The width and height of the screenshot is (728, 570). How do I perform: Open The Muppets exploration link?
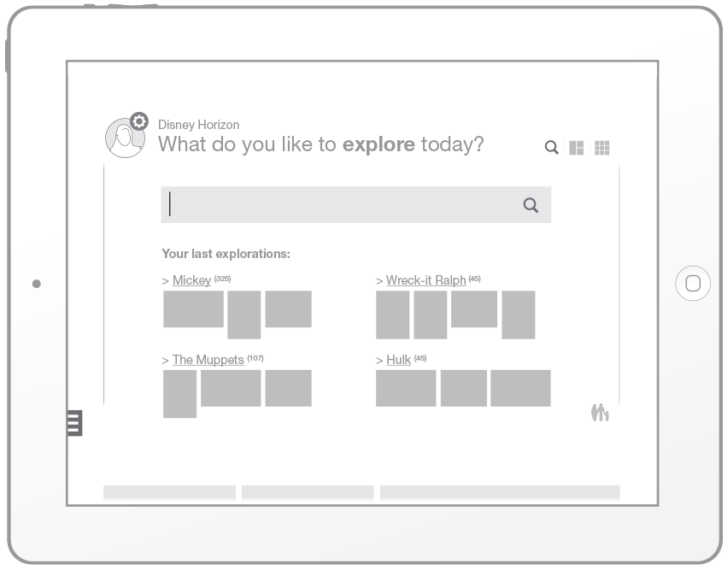[x=208, y=360]
